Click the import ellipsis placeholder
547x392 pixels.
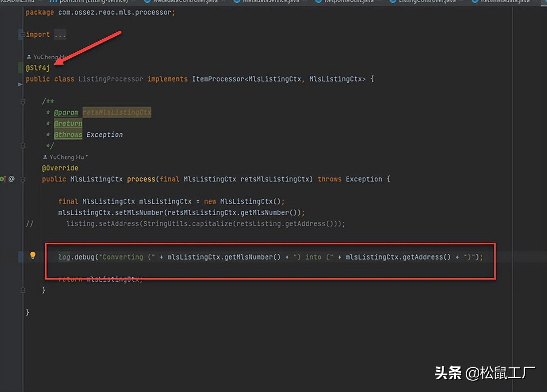coord(60,35)
